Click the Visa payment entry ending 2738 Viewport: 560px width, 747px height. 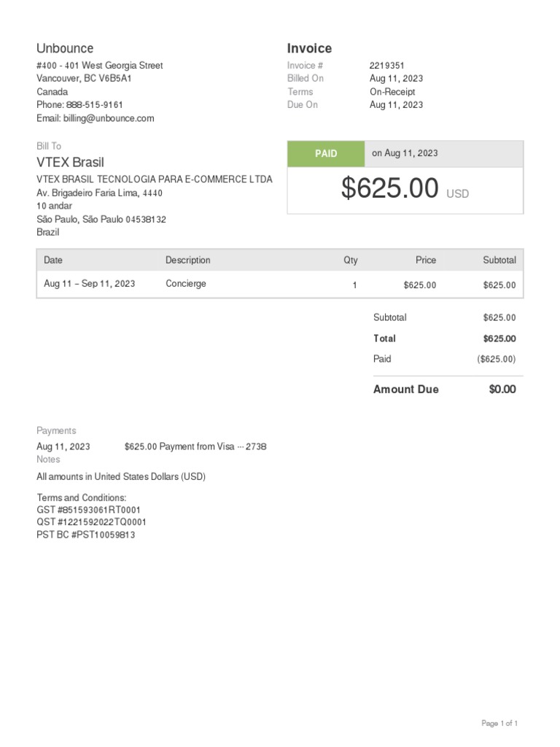coord(195,446)
